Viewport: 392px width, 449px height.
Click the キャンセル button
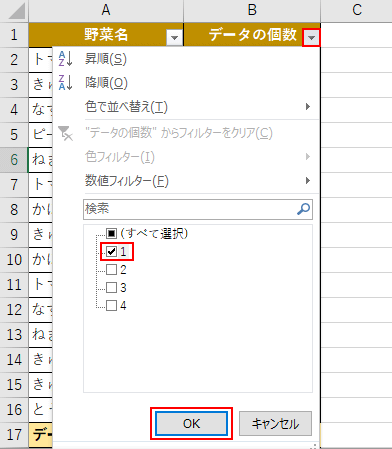tap(275, 423)
